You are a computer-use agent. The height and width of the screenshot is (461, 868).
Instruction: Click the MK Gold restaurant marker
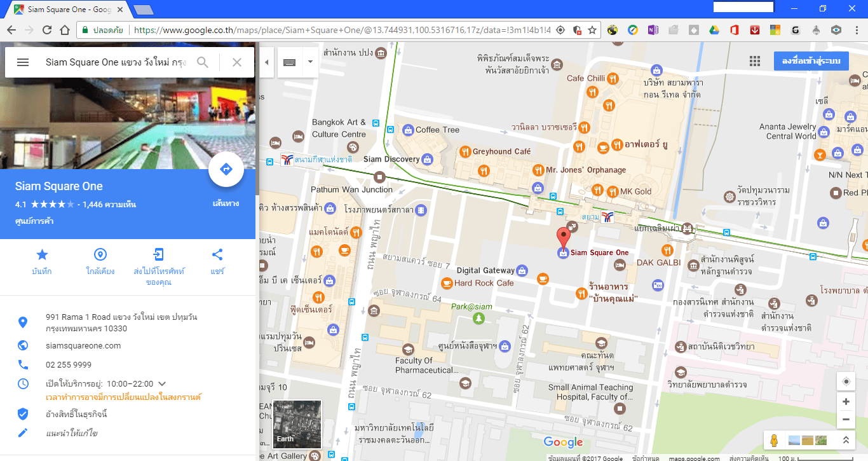click(613, 191)
